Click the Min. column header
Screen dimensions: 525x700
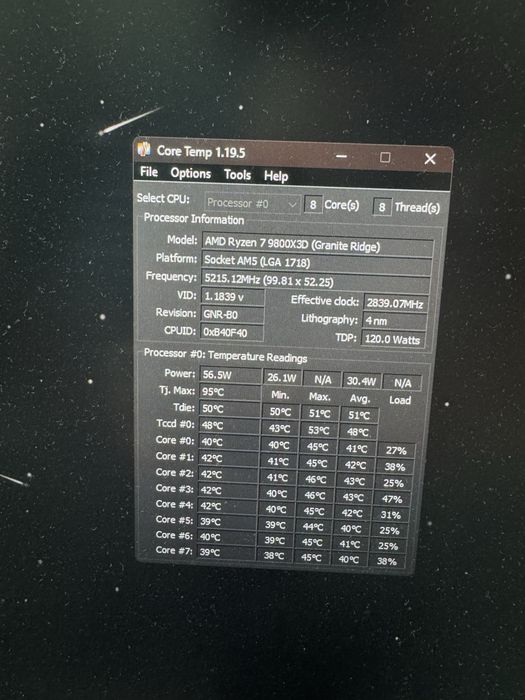tap(280, 395)
